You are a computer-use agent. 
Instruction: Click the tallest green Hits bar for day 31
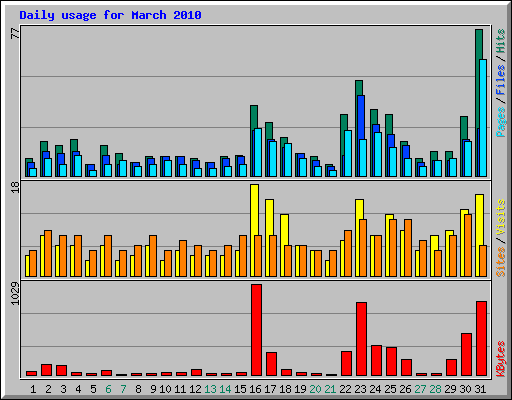479,45
